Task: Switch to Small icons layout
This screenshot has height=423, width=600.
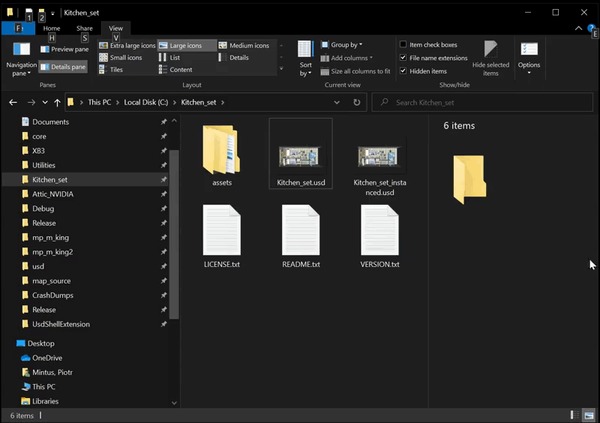Action: 121,57
